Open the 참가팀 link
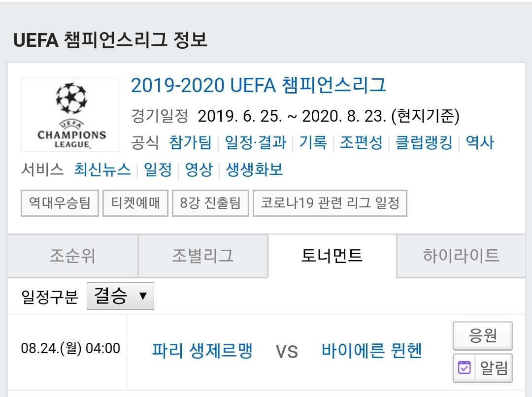The image size is (532, 397). click(x=190, y=143)
